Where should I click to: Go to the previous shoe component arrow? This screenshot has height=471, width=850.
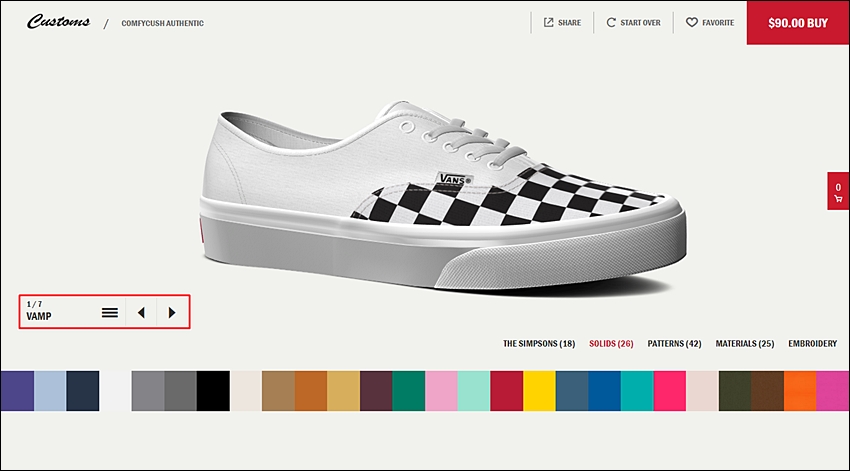[x=141, y=313]
